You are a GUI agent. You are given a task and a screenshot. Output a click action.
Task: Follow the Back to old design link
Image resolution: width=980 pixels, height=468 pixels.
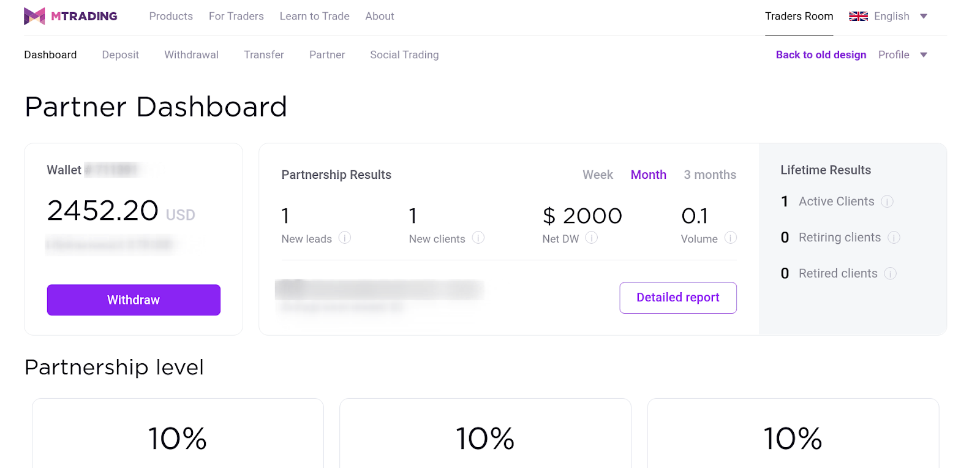[x=821, y=55]
